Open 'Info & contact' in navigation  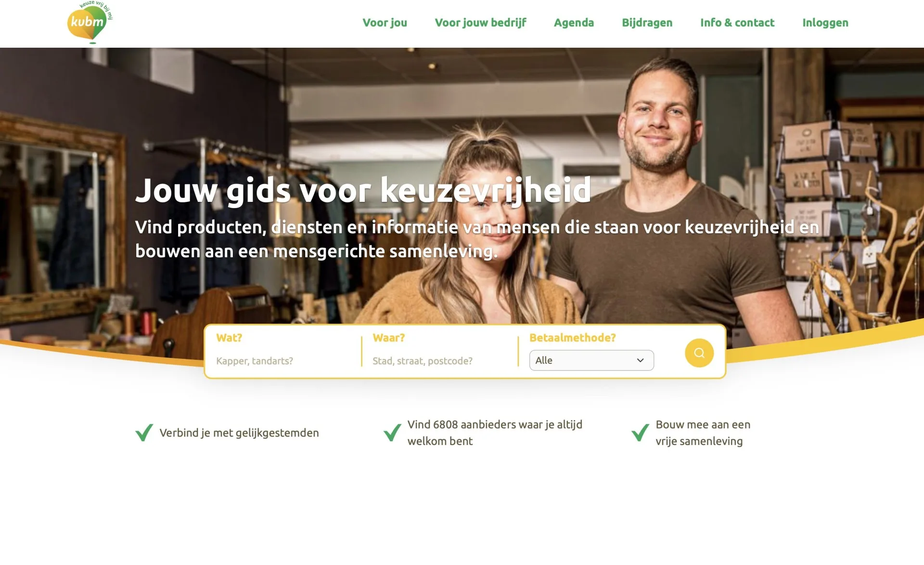[x=737, y=23]
